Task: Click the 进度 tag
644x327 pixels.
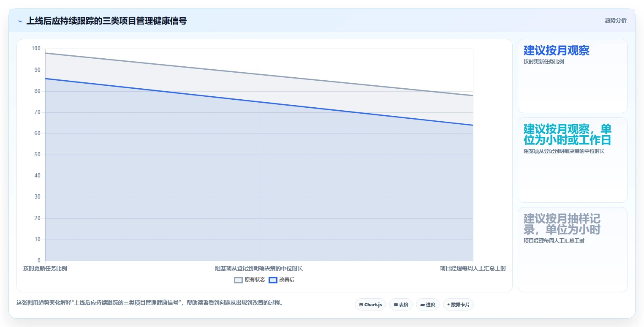Action: [x=428, y=305]
